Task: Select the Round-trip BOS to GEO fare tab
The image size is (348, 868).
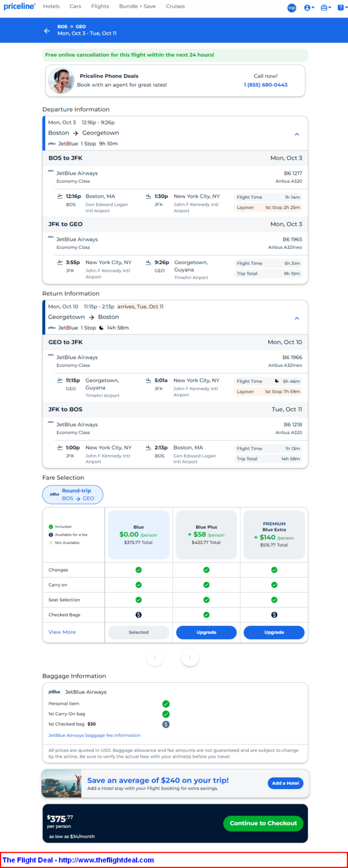Action: [x=73, y=495]
